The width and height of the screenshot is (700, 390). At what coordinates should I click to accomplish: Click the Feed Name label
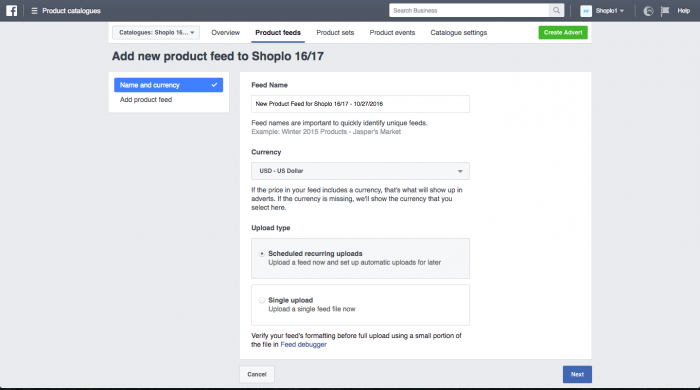point(269,85)
